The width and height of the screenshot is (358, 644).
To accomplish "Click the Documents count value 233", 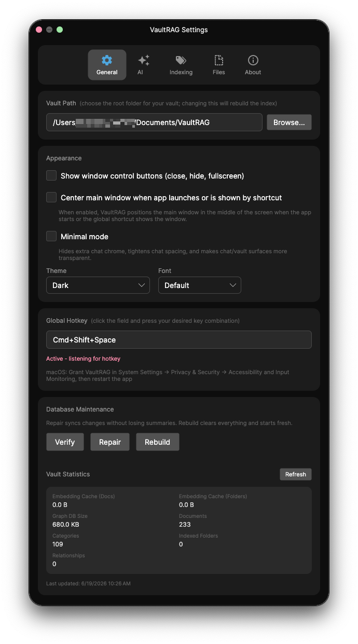I will tap(185, 525).
